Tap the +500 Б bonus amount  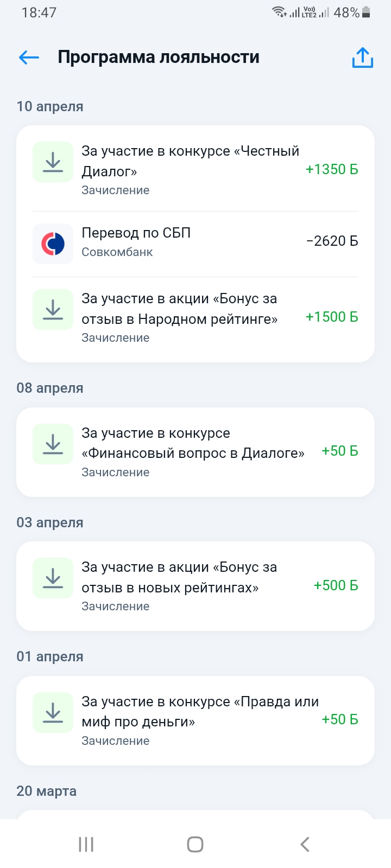pyautogui.click(x=336, y=585)
